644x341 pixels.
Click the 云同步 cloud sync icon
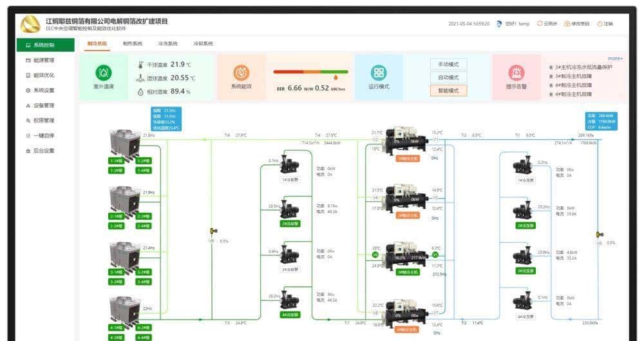pos(539,24)
